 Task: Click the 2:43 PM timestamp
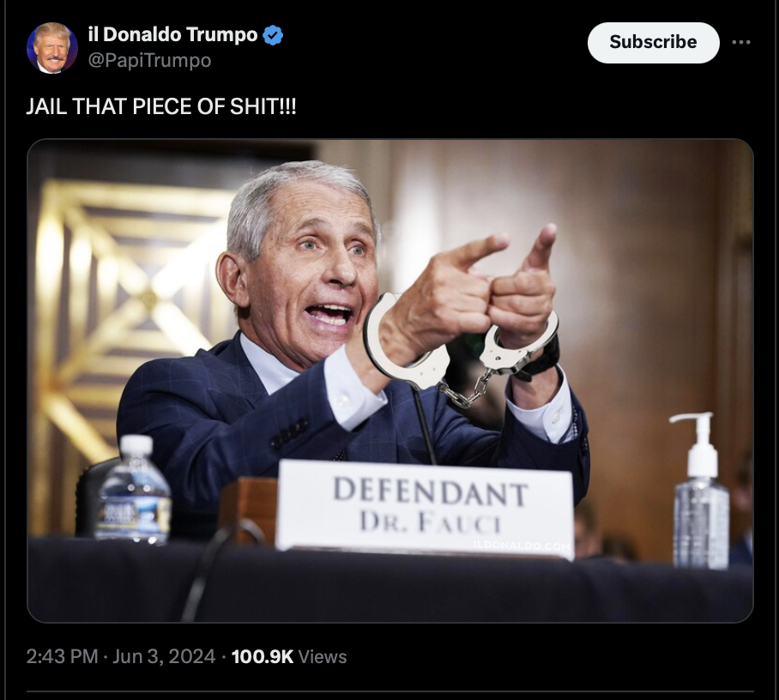point(62,656)
